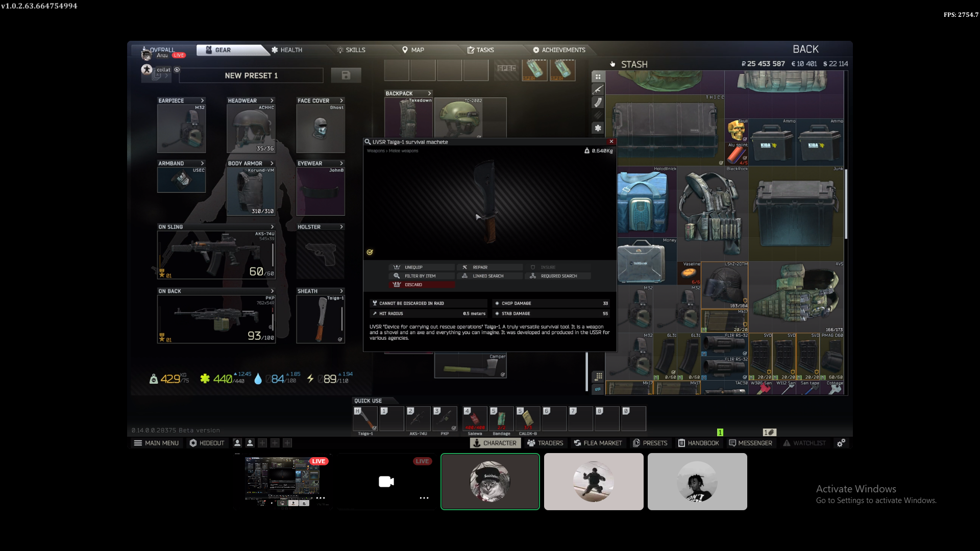Select the magazines filter in stash sidebar
The width and height of the screenshot is (980, 551).
[x=598, y=103]
